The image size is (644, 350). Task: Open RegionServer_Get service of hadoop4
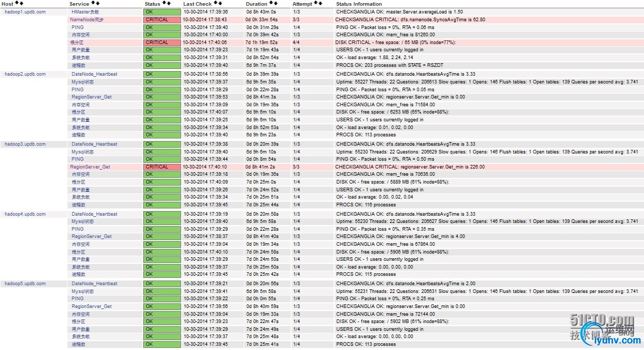click(x=91, y=236)
